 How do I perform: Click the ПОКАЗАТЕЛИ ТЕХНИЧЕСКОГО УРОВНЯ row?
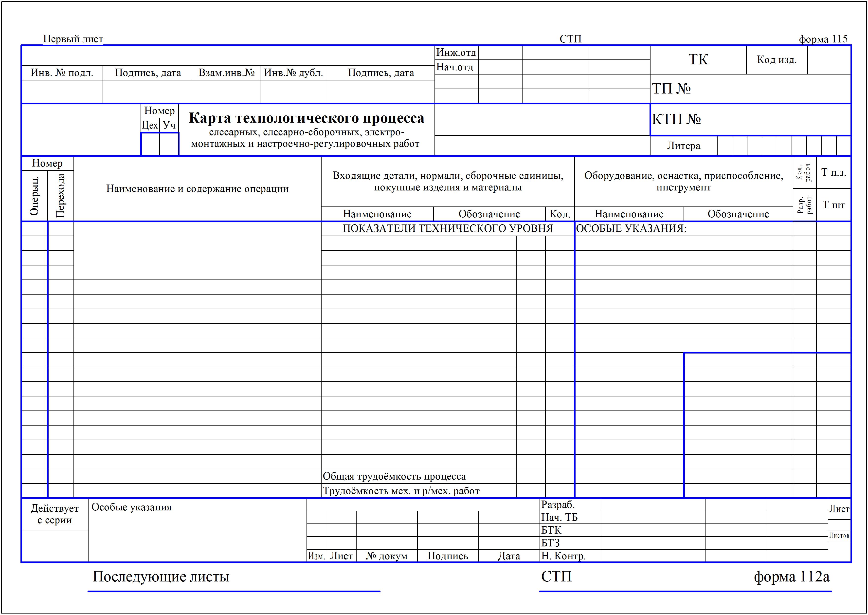point(447,228)
